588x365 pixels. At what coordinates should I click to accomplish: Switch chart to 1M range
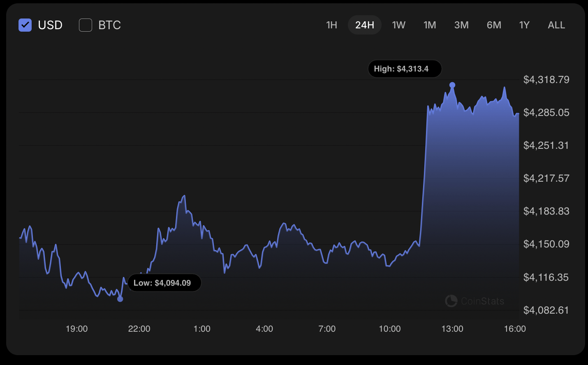coord(430,25)
